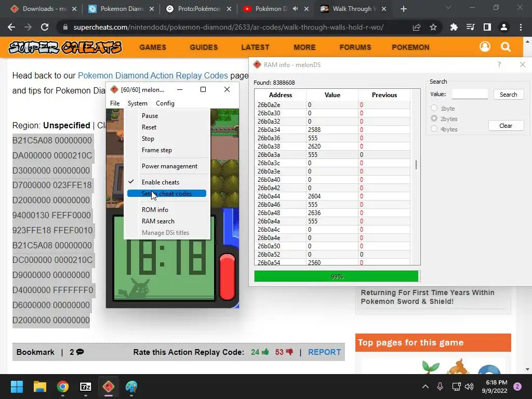Open comments bubble next to 2
Viewport: 532px width, 399px height.
[x=80, y=352]
